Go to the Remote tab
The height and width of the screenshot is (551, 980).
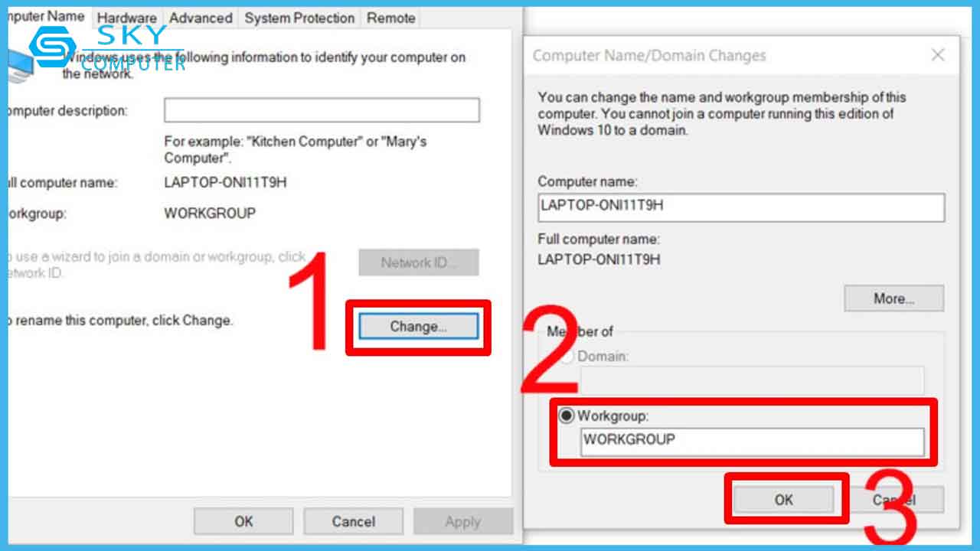coord(390,18)
